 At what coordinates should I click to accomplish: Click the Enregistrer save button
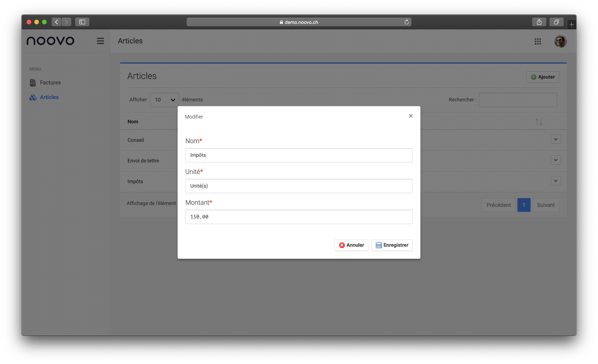point(392,245)
